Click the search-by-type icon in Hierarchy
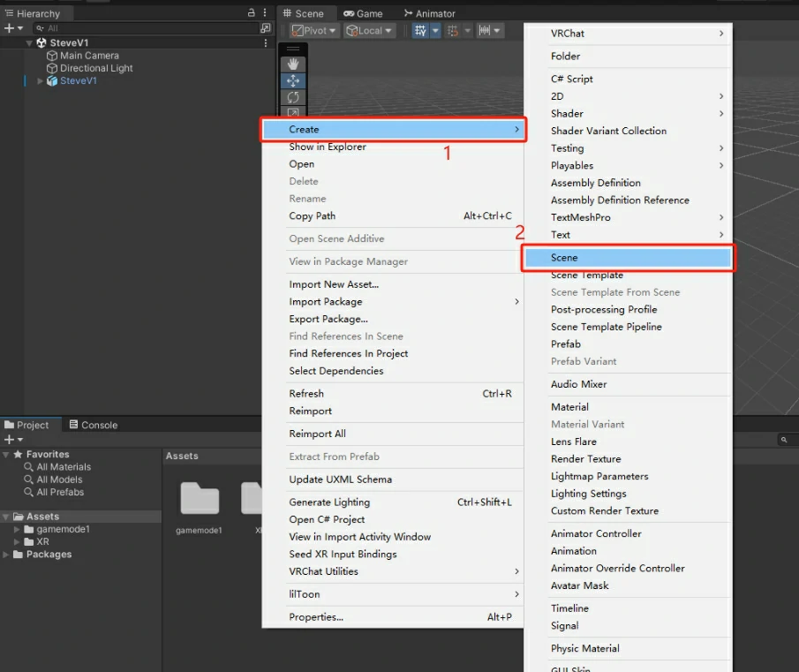The height and width of the screenshot is (672, 799). (x=265, y=28)
